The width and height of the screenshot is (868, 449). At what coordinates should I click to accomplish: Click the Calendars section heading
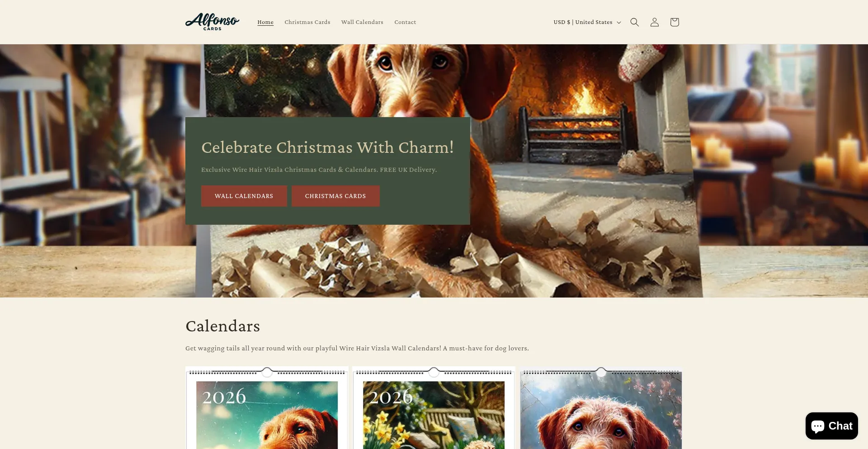(x=223, y=326)
